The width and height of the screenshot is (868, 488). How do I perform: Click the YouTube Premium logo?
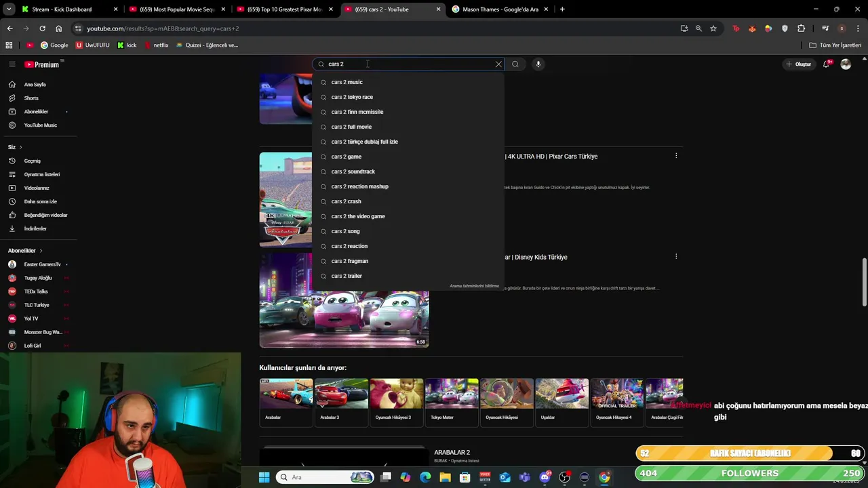coord(42,64)
